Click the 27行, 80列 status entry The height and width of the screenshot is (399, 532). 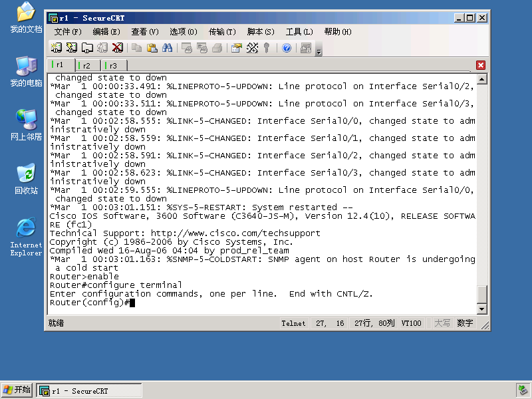click(x=374, y=323)
